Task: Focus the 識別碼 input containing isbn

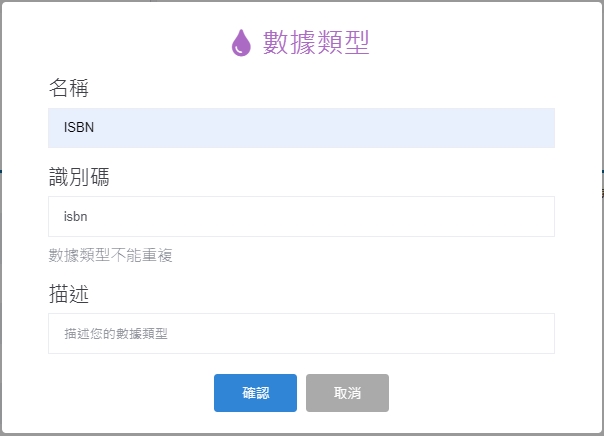Action: coord(300,216)
